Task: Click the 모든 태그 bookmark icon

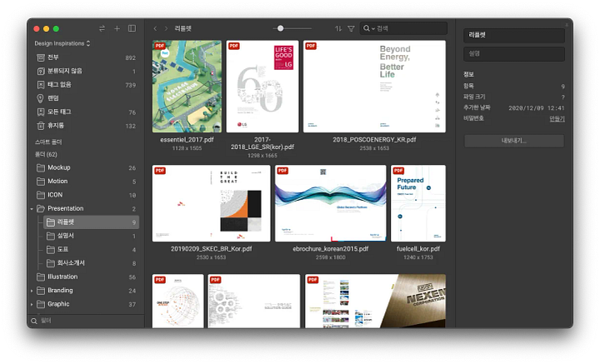Action: (40, 112)
